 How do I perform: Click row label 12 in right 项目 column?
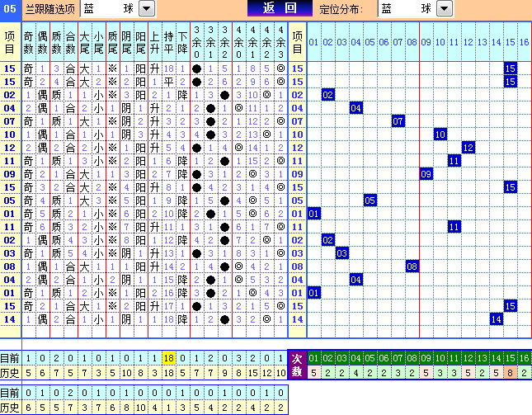coord(297,148)
